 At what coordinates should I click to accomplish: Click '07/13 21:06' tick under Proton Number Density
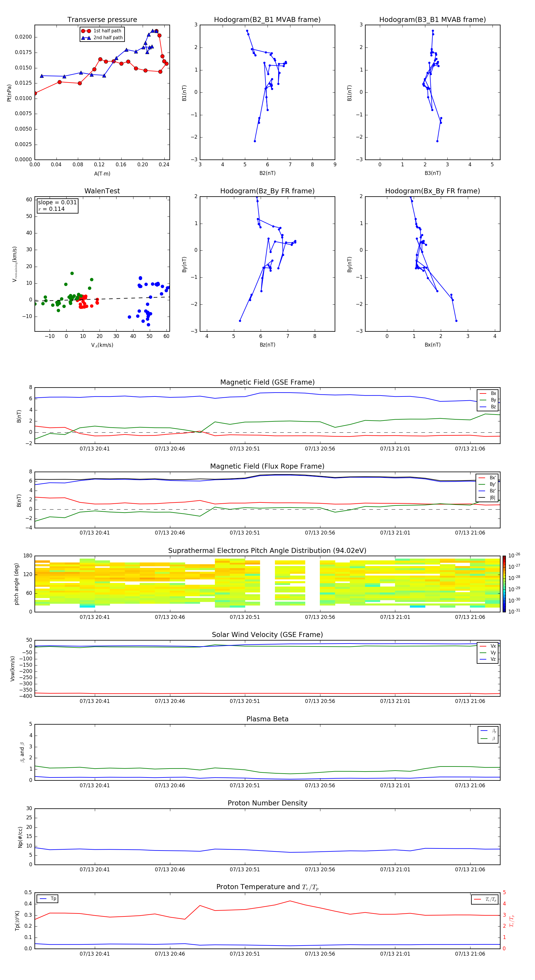470,869
